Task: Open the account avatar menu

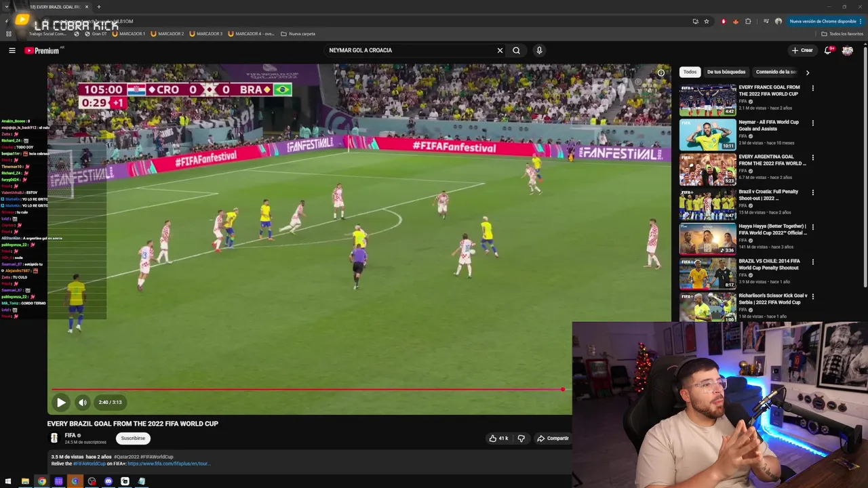Action: pos(847,50)
